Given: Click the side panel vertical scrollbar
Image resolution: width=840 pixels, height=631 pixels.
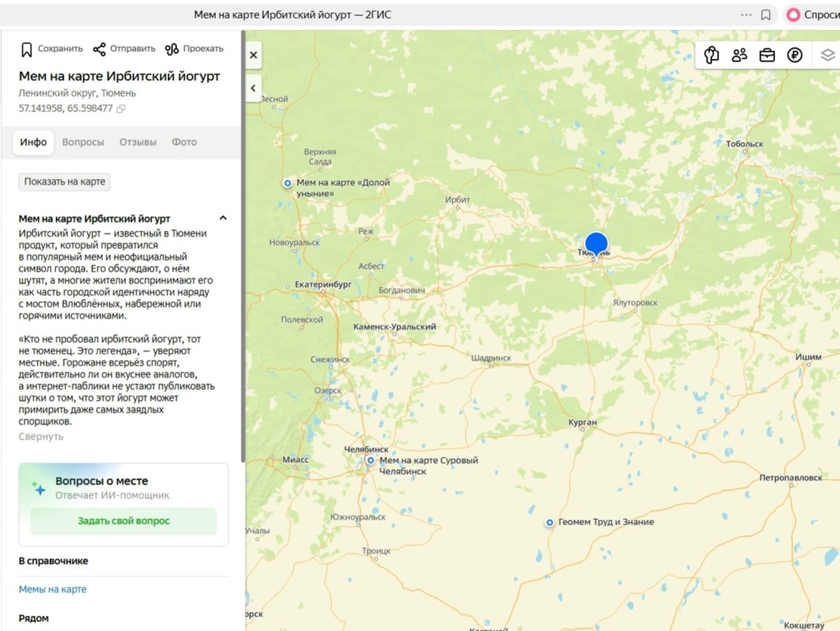Looking at the screenshot, I should [243, 245].
